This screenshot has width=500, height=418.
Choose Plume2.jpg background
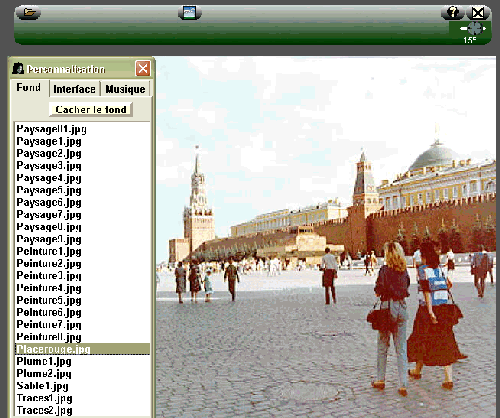(x=82, y=374)
